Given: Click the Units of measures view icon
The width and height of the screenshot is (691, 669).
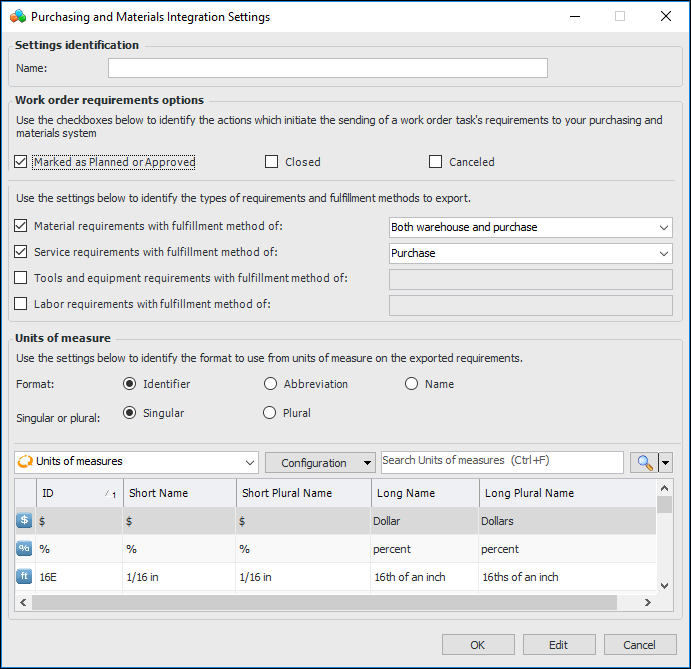Looking at the screenshot, I should pos(25,462).
